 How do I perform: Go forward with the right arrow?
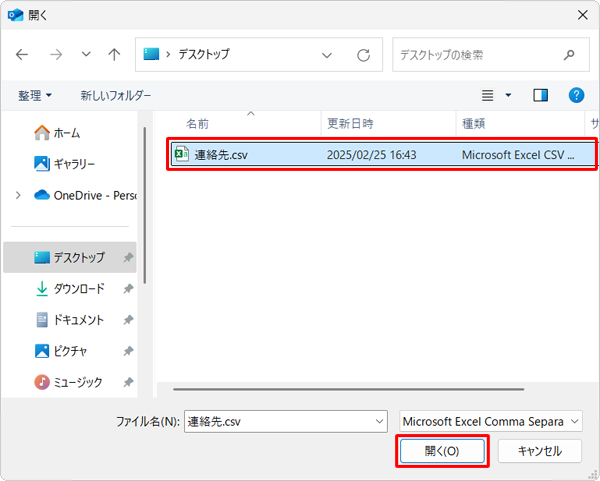point(56,55)
